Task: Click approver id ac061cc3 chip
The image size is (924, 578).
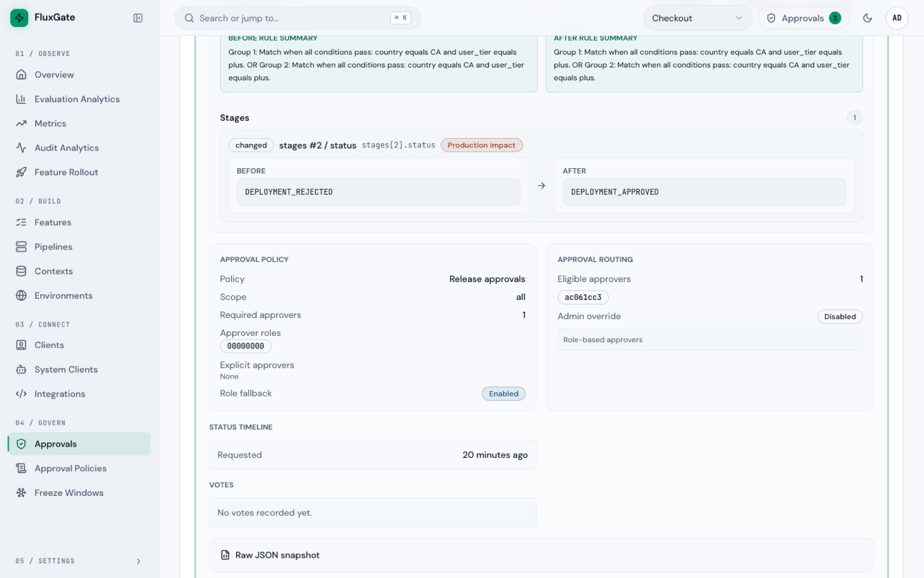Action: pos(583,297)
